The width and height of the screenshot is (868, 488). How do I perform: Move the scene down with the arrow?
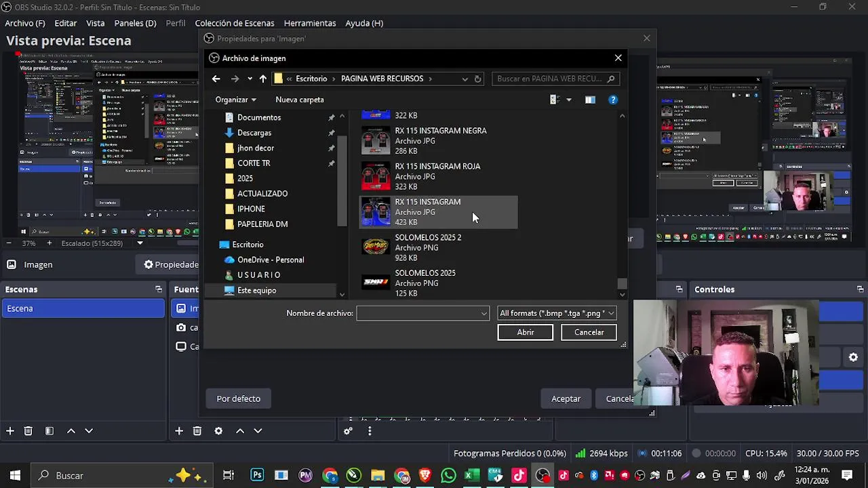(88, 431)
